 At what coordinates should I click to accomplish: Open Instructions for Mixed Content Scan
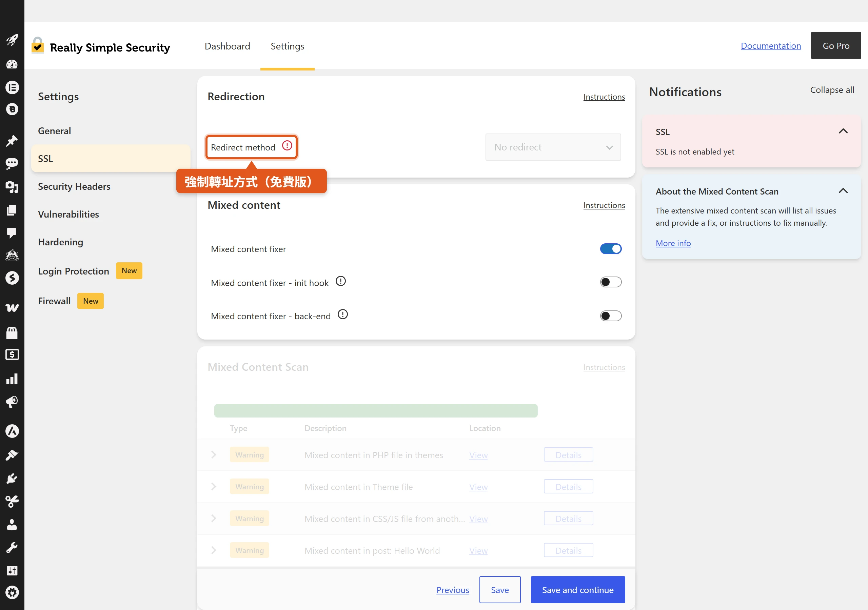pos(604,367)
